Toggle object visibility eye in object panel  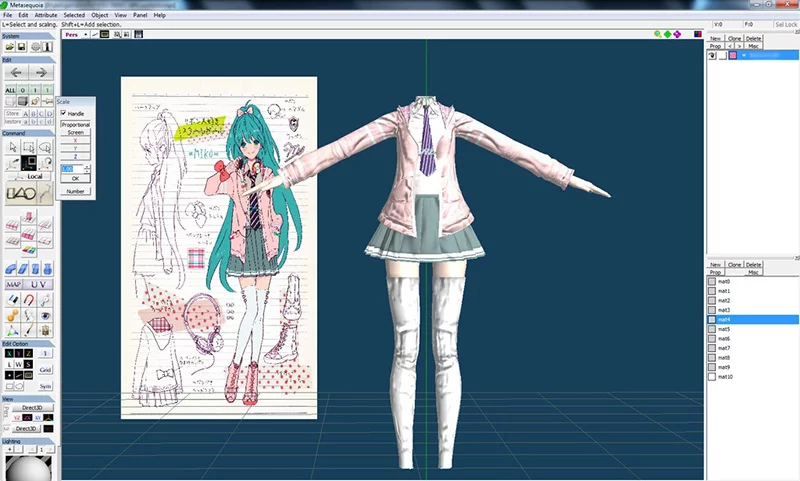tap(712, 55)
